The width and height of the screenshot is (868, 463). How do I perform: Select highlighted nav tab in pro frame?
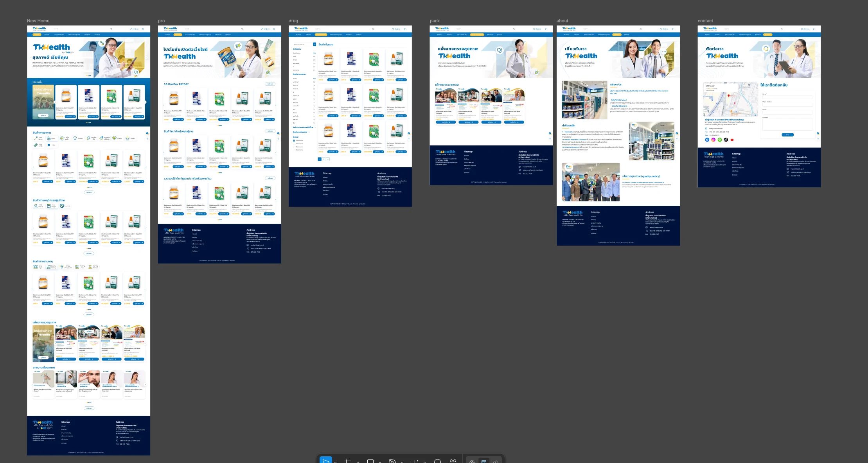pyautogui.click(x=178, y=35)
